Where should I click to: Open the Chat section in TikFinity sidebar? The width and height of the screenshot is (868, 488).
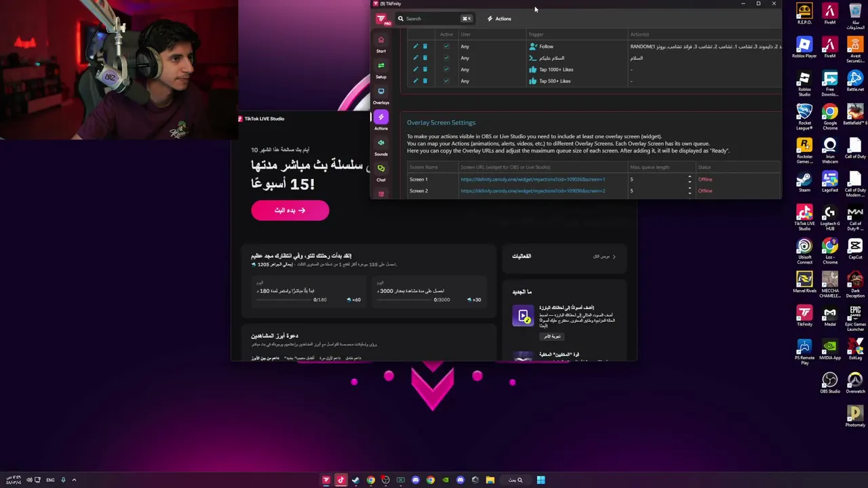pyautogui.click(x=381, y=173)
